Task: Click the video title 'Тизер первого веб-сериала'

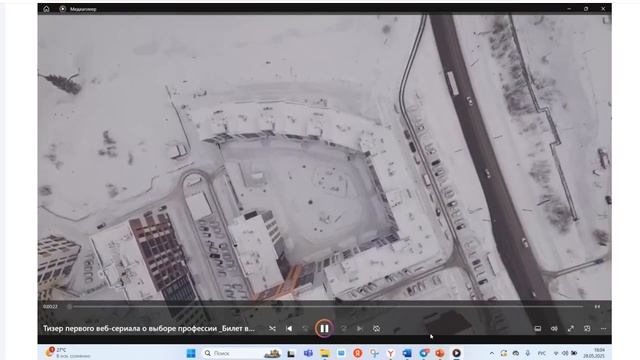Action: point(149,329)
